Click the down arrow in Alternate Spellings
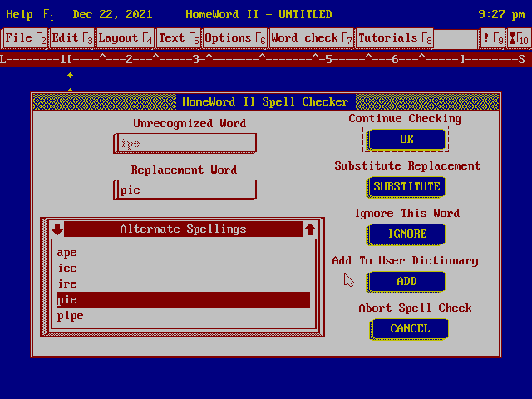Image resolution: width=532 pixels, height=399 pixels. 57,229
